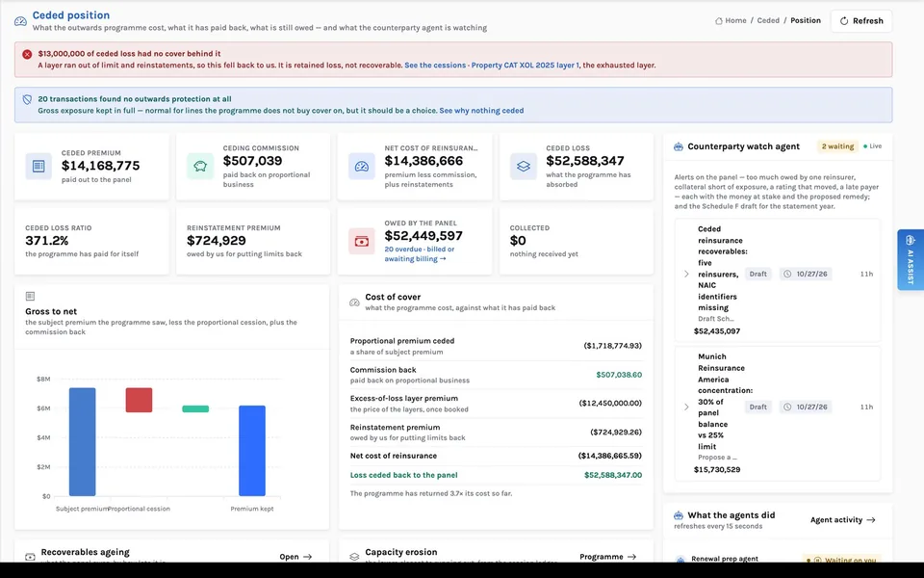Click the Capacity erosion layers icon

(354, 557)
